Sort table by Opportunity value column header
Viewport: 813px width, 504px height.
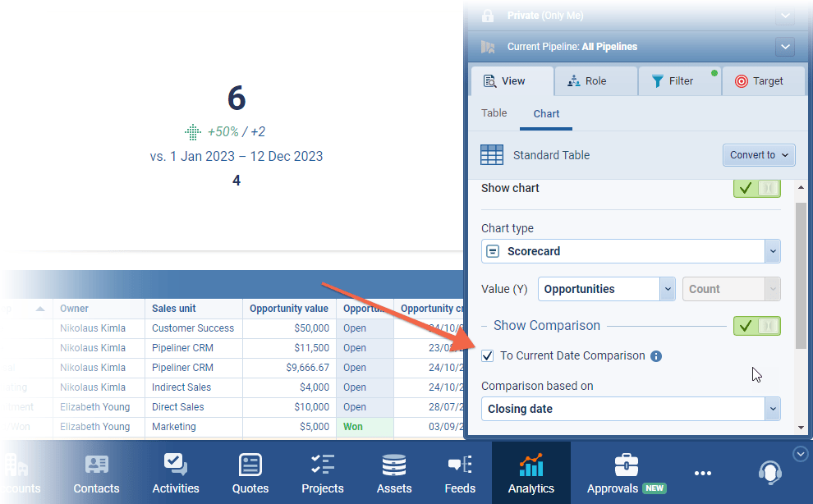pos(288,309)
